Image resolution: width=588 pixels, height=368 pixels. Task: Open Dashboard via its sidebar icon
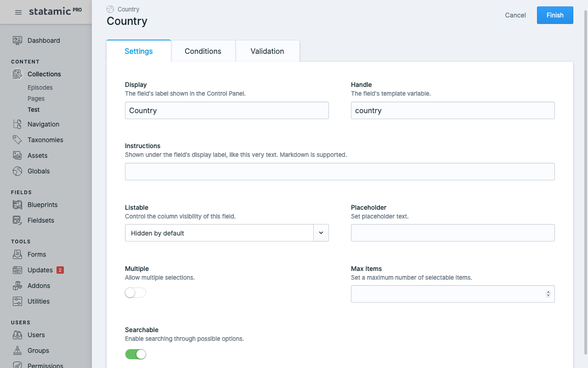(x=17, y=40)
